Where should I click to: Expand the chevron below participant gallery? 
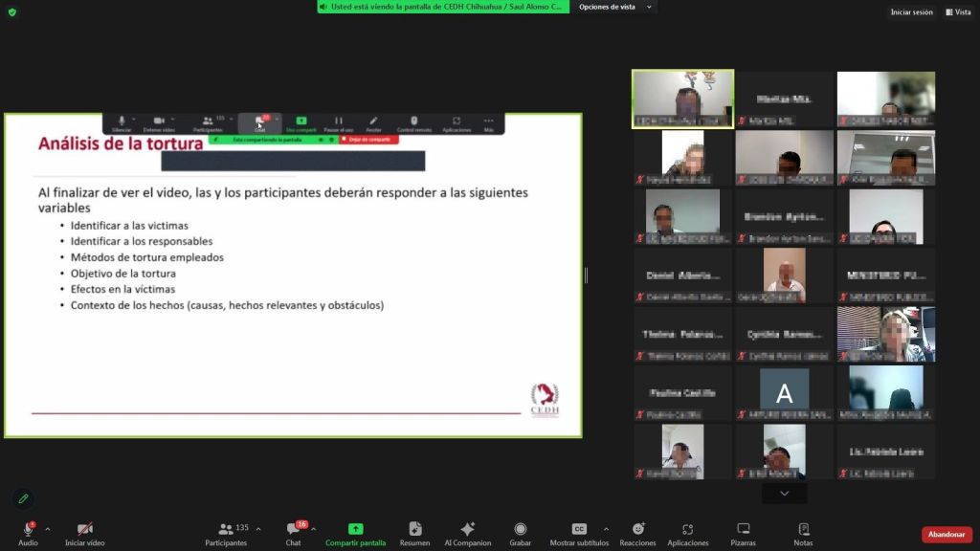(x=784, y=494)
